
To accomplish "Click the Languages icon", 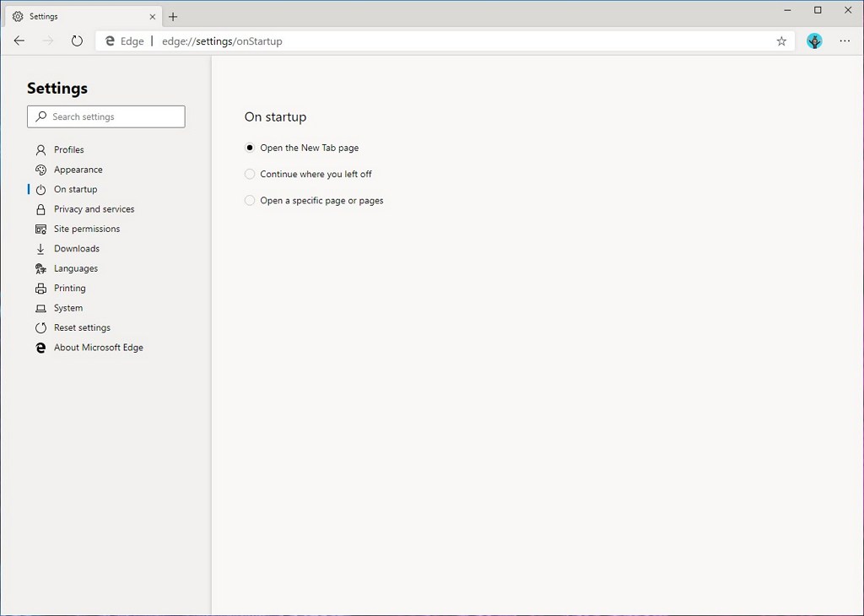I will (x=40, y=269).
